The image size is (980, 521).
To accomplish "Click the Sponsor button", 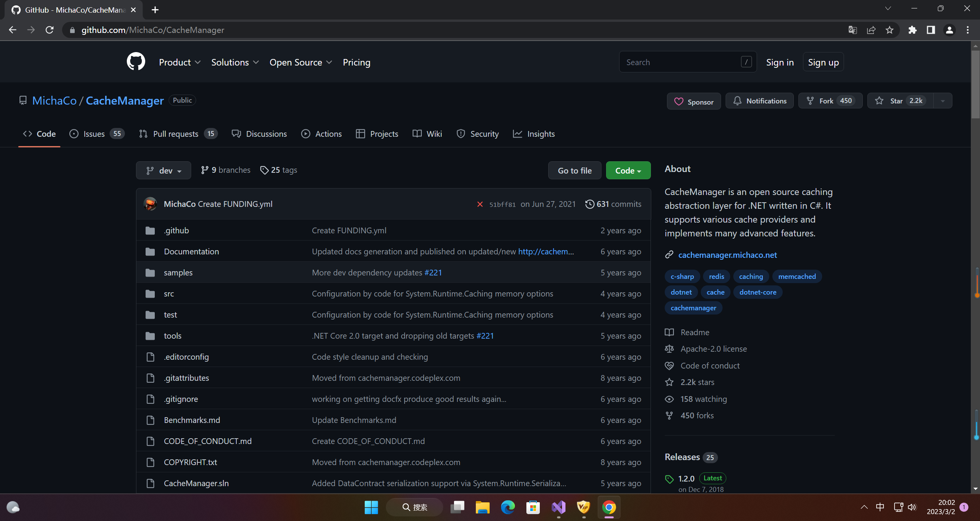I will [694, 102].
